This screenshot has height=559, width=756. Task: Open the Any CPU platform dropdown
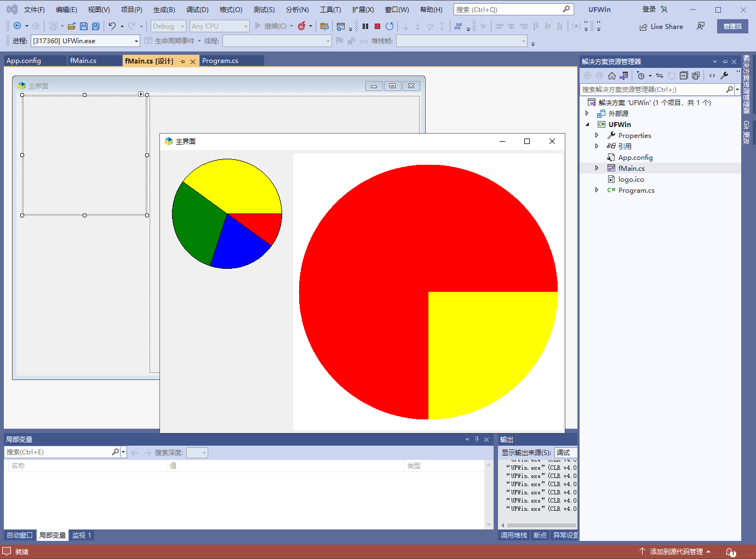point(220,26)
